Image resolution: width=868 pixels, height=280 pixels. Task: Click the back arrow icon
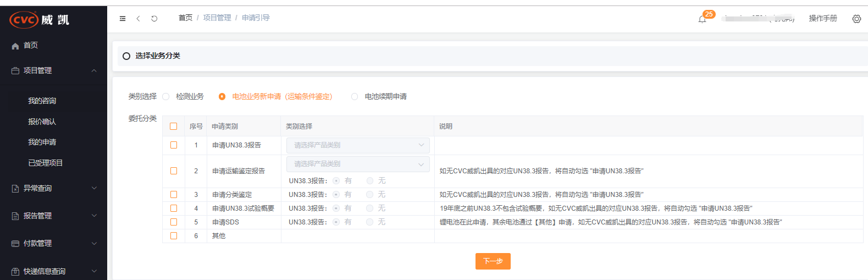tap(139, 18)
